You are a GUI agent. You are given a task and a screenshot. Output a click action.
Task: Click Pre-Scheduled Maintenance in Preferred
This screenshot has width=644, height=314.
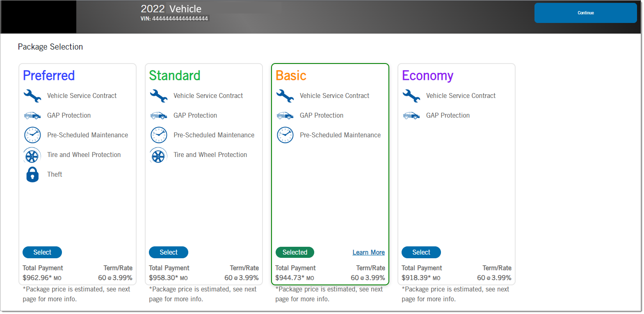point(87,135)
